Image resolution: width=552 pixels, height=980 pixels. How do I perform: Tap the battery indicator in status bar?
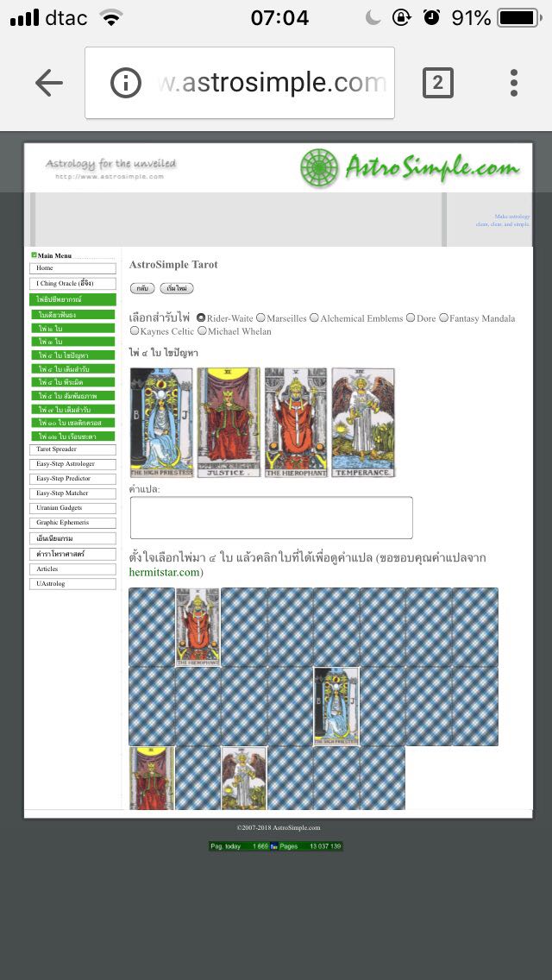519,18
